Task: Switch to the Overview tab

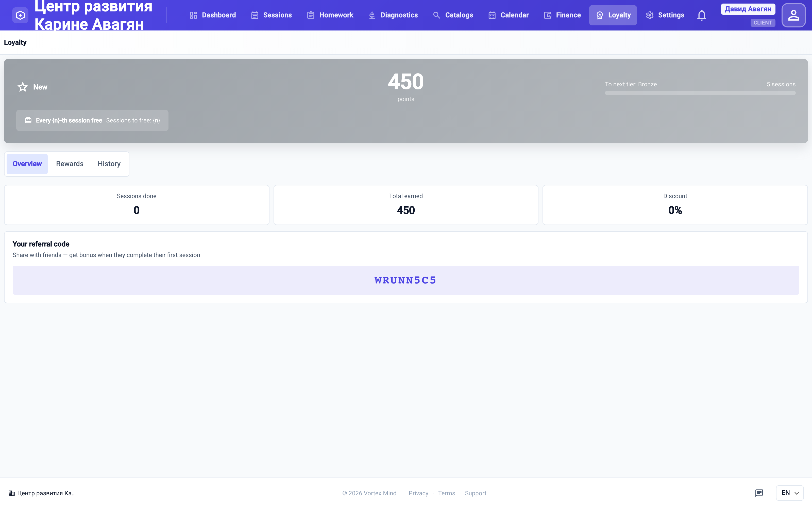Action: 27,164
